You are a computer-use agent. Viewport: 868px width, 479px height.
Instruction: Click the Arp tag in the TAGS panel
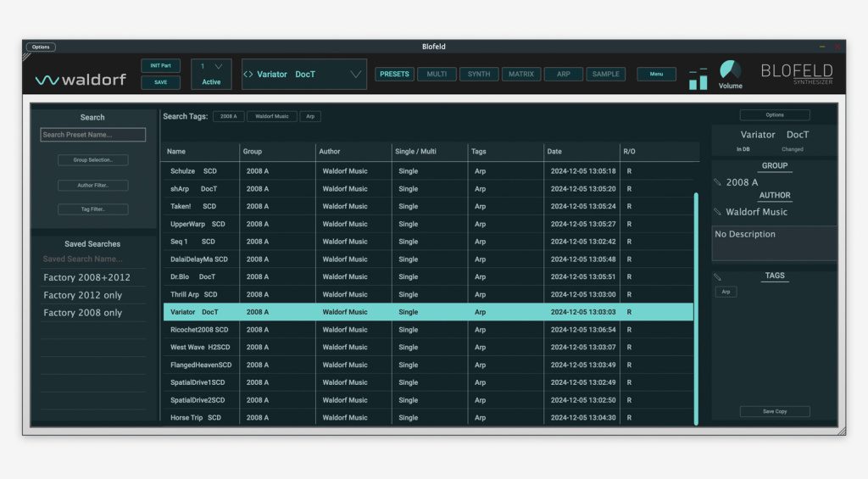pos(726,292)
